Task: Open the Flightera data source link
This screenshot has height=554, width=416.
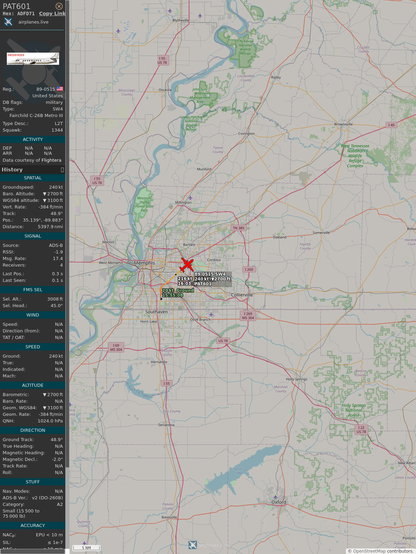Action: coord(51,160)
